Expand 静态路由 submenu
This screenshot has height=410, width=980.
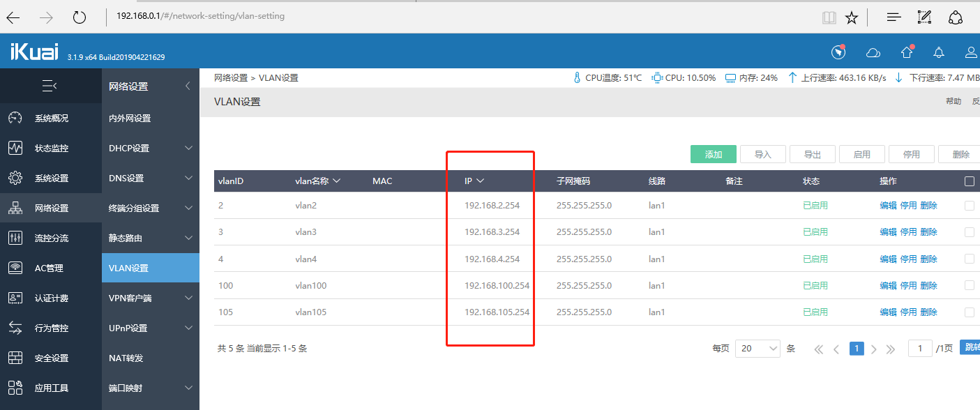[188, 238]
